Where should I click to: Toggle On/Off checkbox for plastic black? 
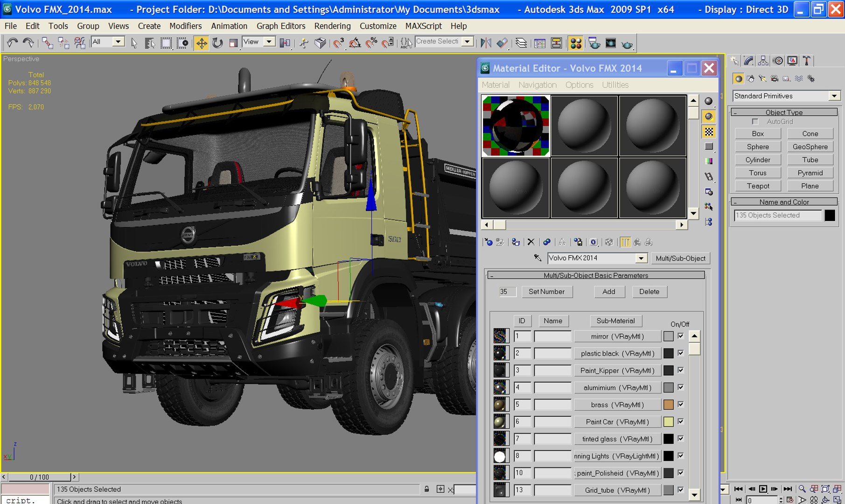pos(681,353)
